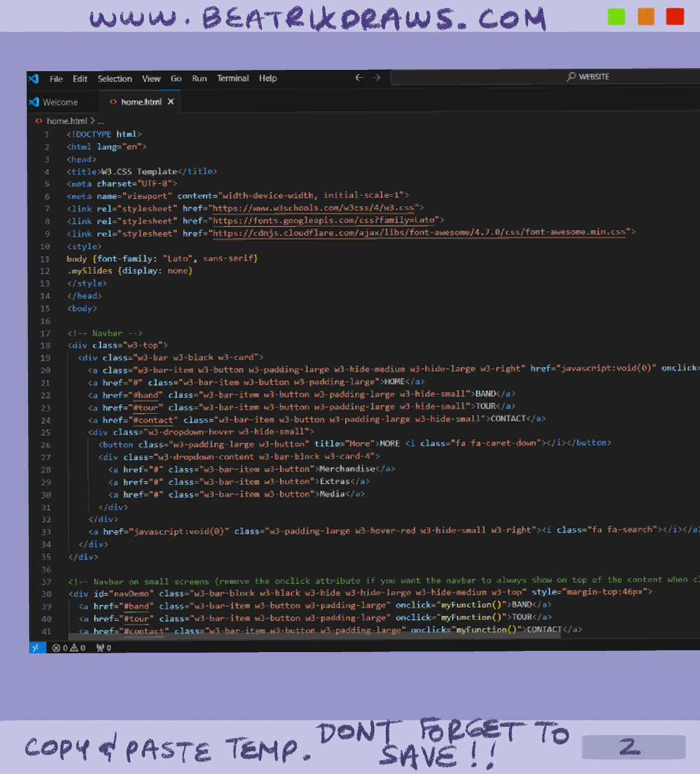Screen dimensions: 700x774
Task: Click line number 25 in the gutter
Action: 45,432
